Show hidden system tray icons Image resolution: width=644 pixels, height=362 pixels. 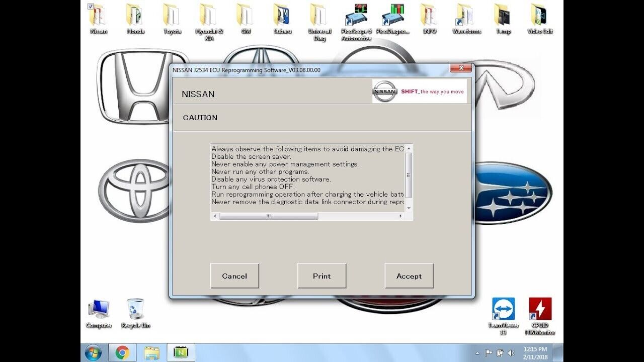pos(477,353)
